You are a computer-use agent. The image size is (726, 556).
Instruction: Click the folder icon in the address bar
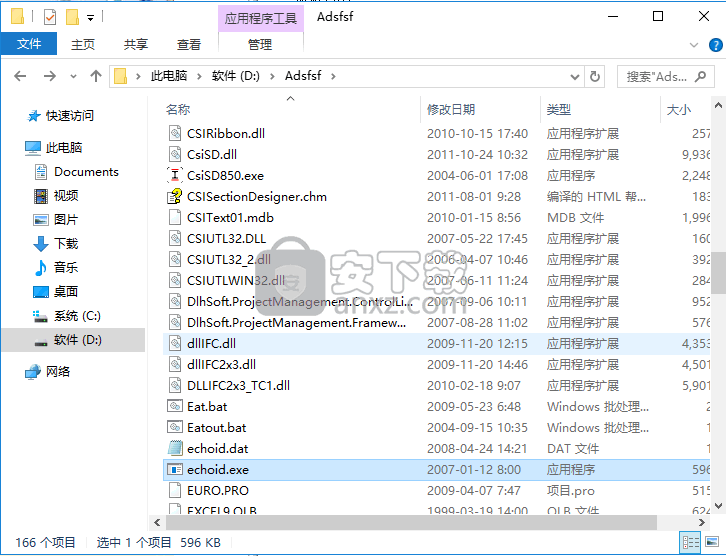[120, 76]
